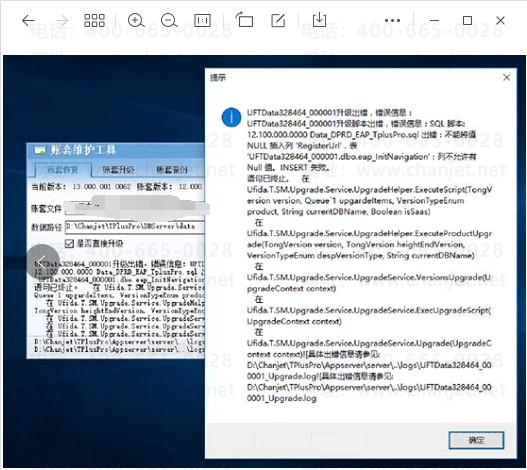Save the image with the download icon
Image resolution: width=527 pixels, height=470 pixels.
[319, 20]
